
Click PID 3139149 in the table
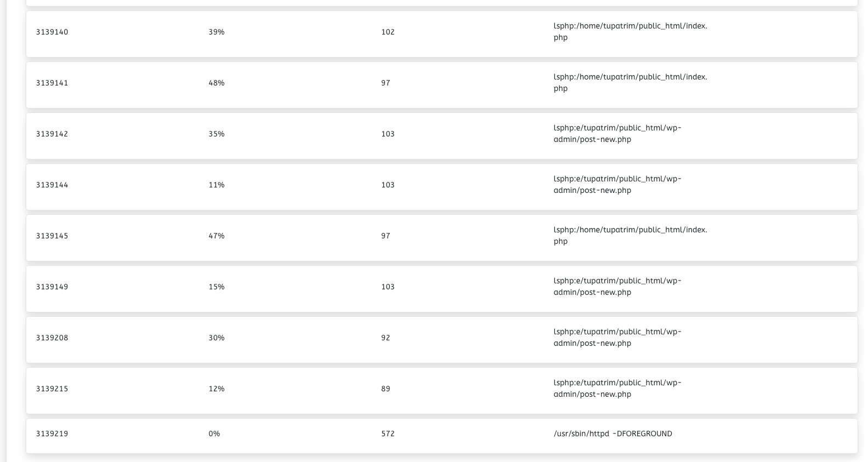pyautogui.click(x=52, y=287)
